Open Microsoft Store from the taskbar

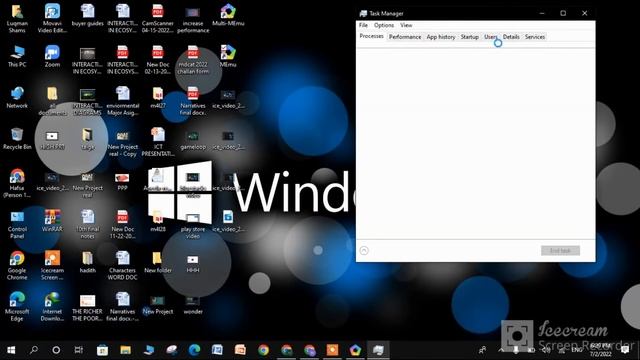tap(102, 350)
